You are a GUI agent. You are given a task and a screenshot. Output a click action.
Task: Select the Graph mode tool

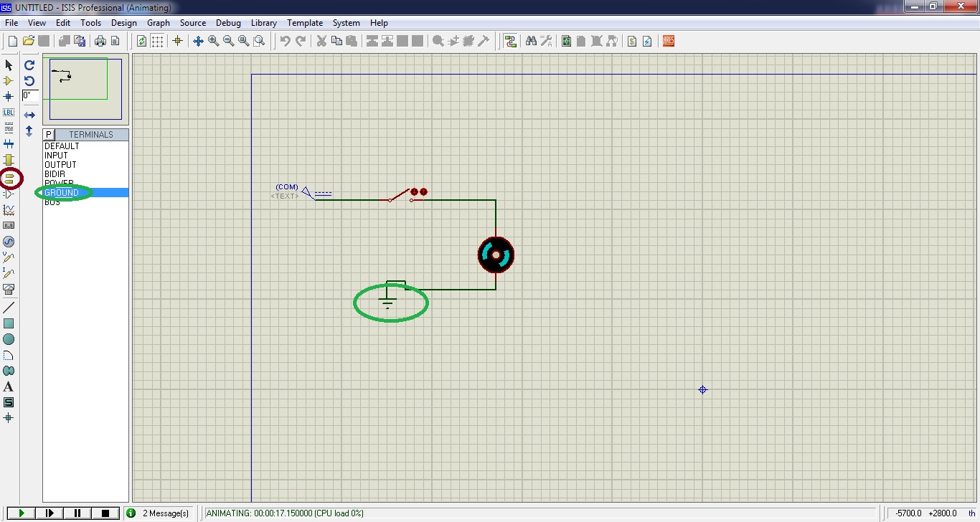[9, 209]
